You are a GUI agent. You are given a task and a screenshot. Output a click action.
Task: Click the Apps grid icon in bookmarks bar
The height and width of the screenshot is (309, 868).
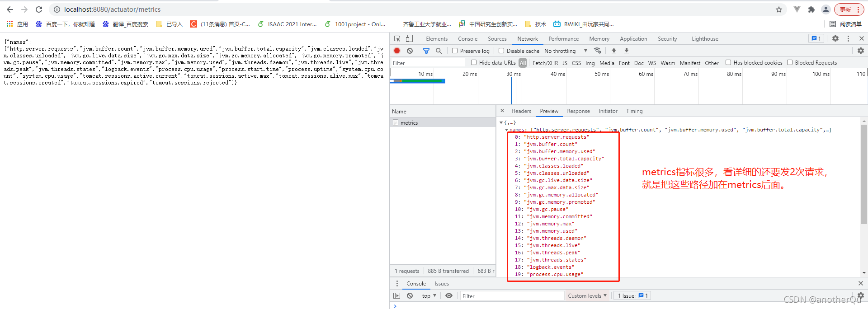pyautogui.click(x=9, y=24)
